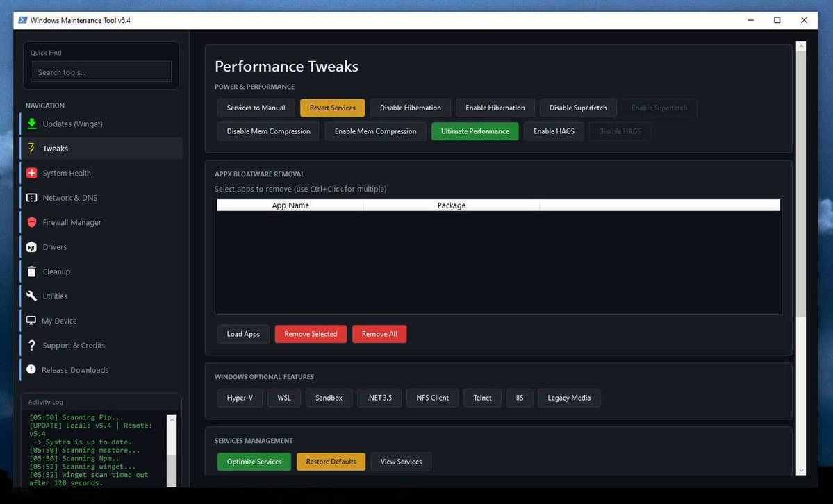Image resolution: width=833 pixels, height=504 pixels.
Task: Click the orange Revert Services button
Action: click(x=333, y=108)
